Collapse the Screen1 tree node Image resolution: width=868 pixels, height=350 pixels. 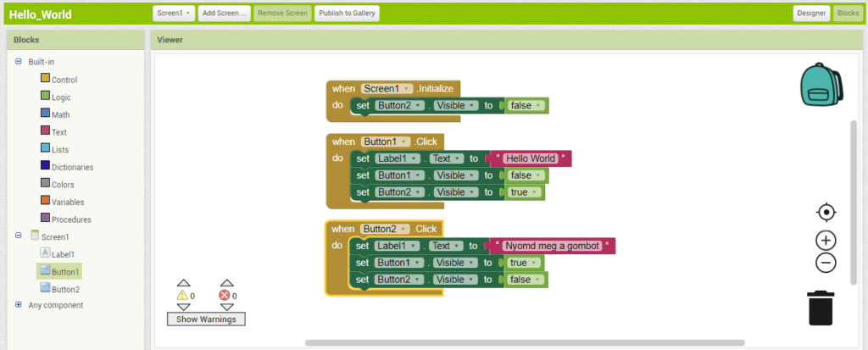[x=19, y=236]
